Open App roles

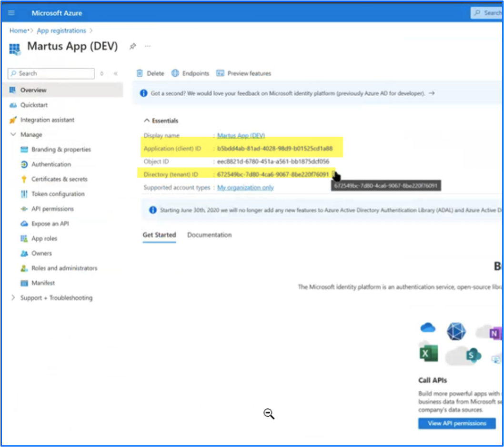point(44,238)
